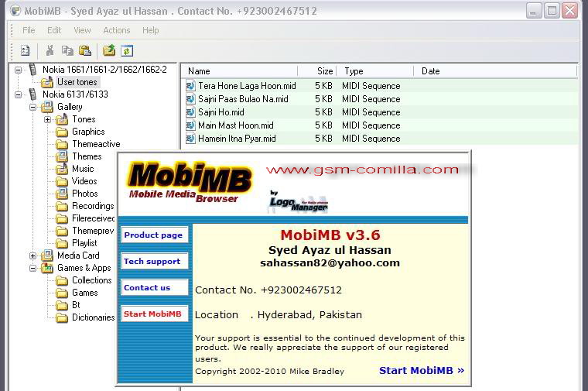Sort by the Type column header

pos(375,71)
